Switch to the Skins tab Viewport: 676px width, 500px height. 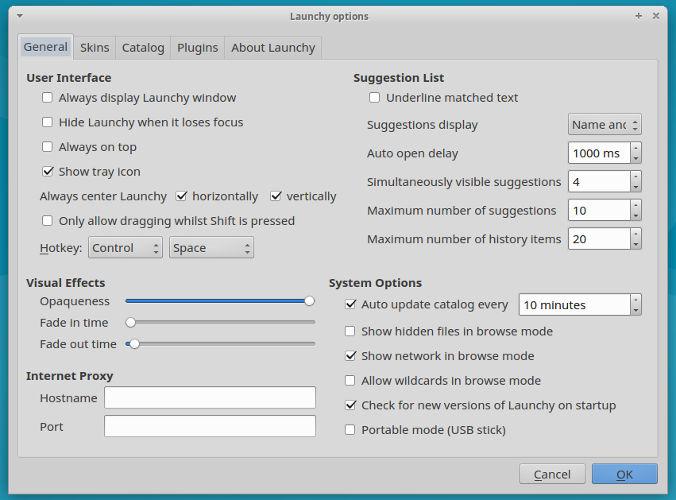tap(94, 48)
